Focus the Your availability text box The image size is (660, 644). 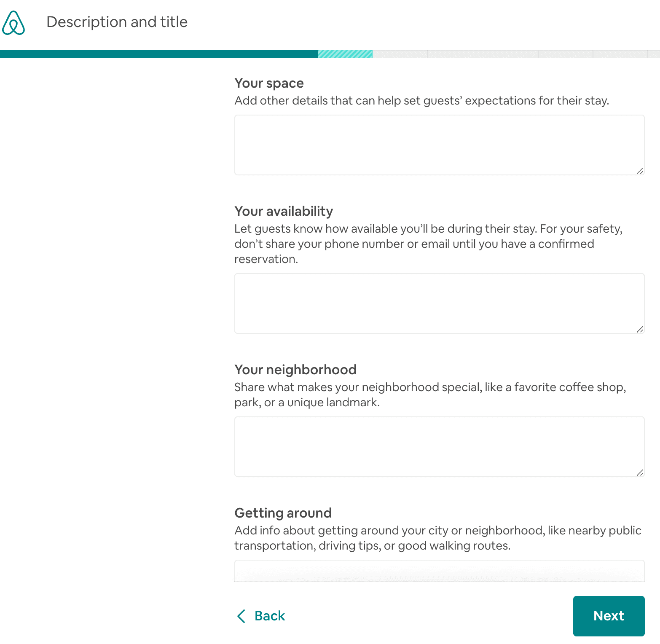[x=439, y=303]
